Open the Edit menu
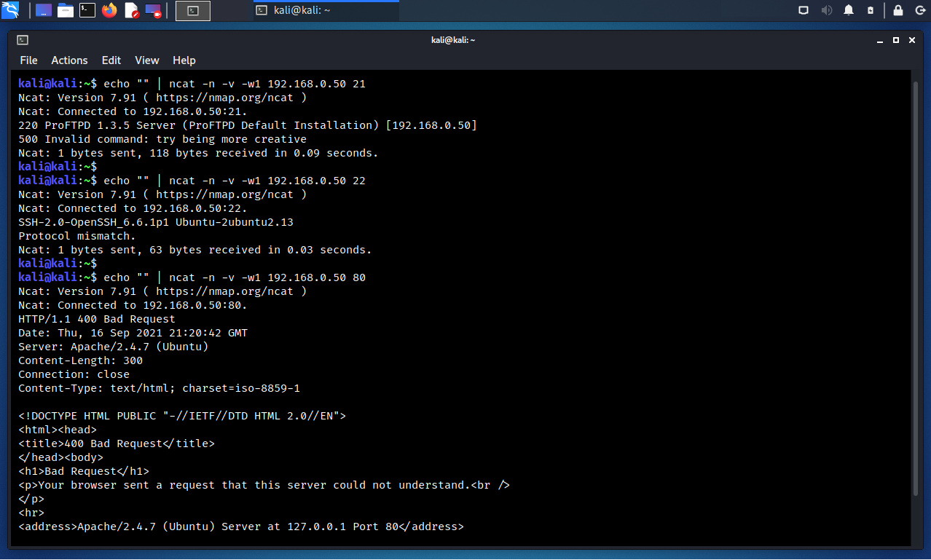931x560 pixels. click(111, 60)
